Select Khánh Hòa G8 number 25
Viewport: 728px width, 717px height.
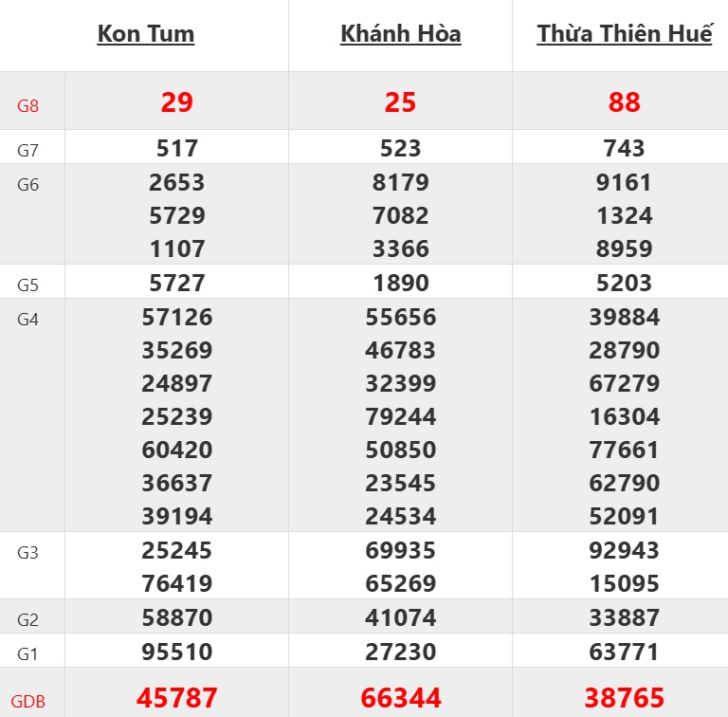tap(400, 102)
